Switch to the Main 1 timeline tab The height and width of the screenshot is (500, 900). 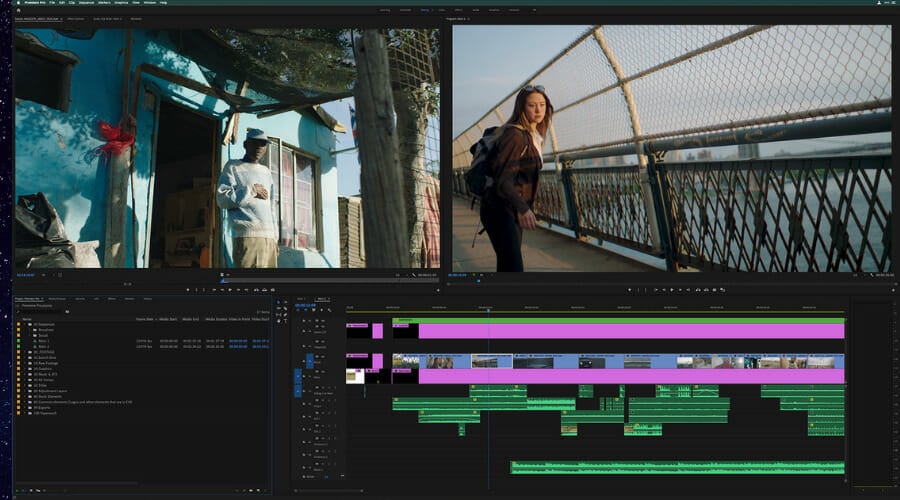(301, 299)
